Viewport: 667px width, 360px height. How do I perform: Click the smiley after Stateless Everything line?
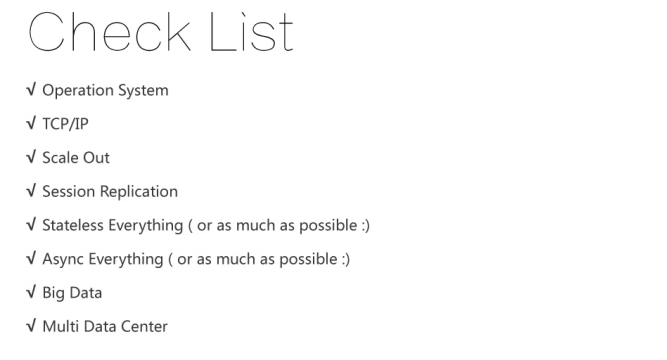pos(365,226)
